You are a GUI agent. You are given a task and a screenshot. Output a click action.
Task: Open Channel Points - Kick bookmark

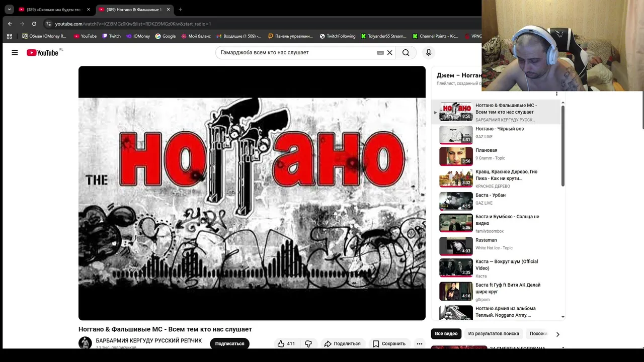click(x=435, y=36)
